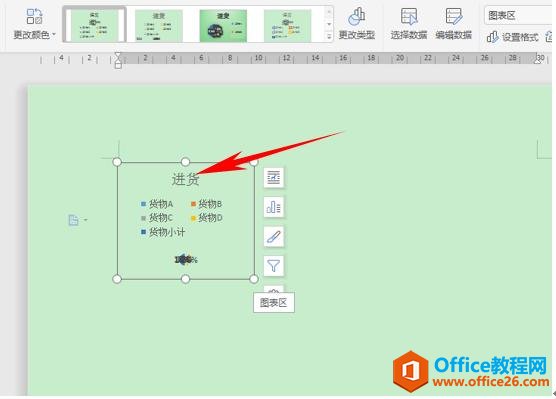Screen dimensions: 556x399
Task: Open 编辑数据 edit data tool
Action: [x=454, y=24]
